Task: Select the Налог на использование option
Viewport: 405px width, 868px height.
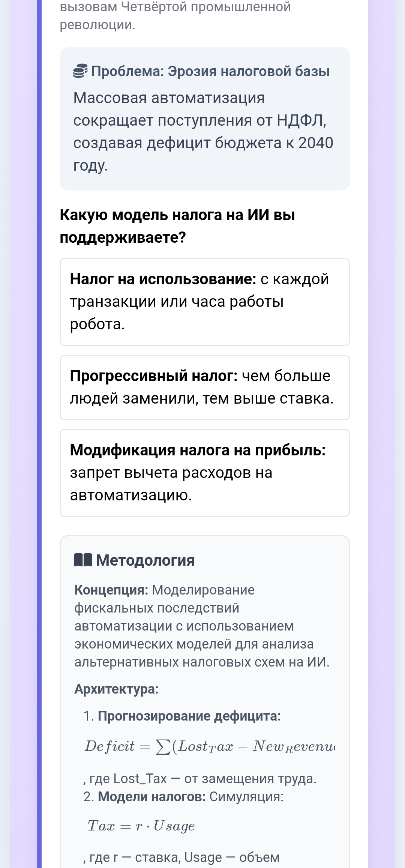Action: [x=204, y=302]
